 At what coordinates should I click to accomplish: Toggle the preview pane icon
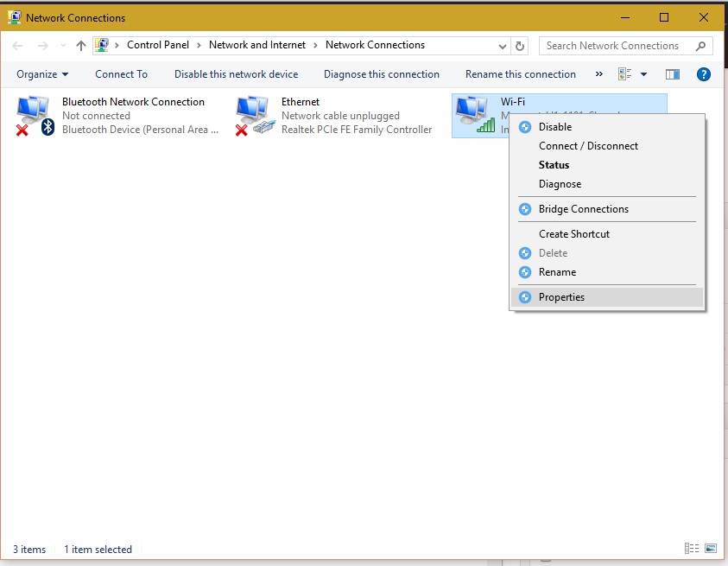(673, 74)
